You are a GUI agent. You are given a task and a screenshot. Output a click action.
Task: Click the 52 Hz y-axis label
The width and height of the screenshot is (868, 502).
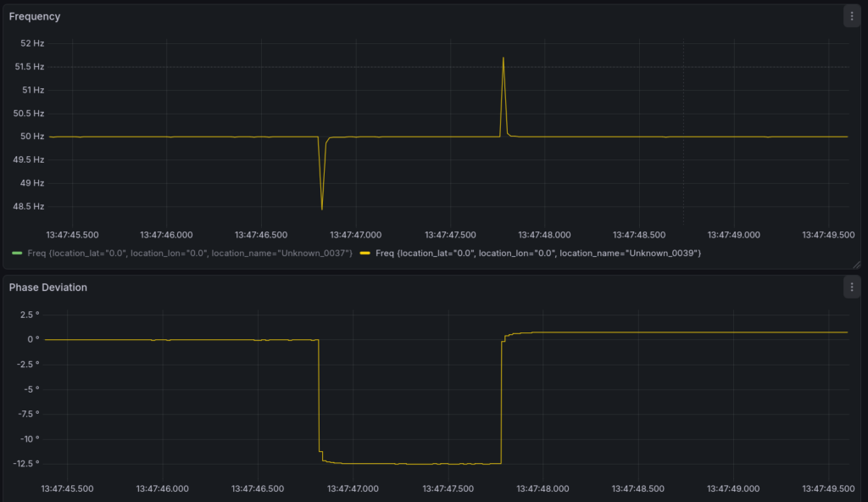(32, 43)
